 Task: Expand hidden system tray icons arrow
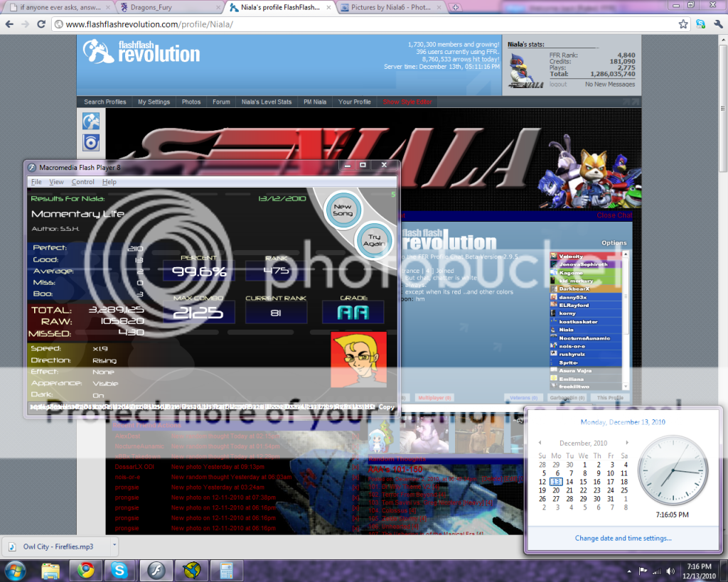coord(630,571)
